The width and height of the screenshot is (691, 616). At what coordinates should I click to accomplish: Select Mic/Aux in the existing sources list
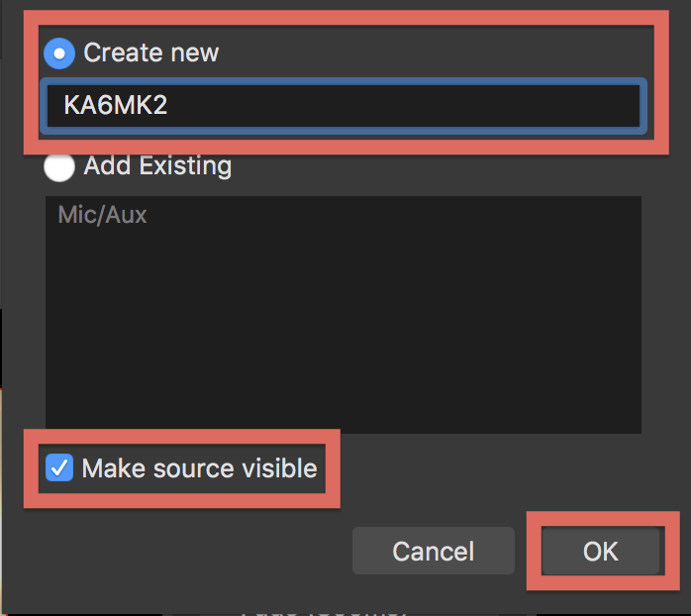pos(103,215)
